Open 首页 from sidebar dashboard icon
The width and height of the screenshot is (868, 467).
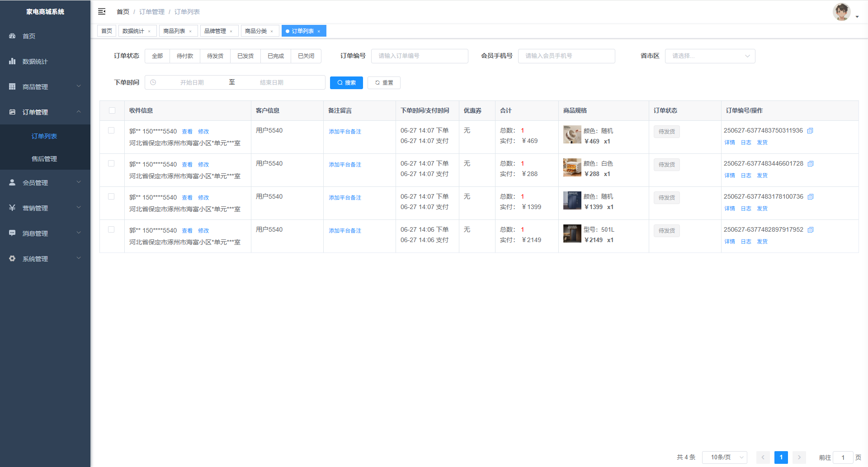point(13,36)
